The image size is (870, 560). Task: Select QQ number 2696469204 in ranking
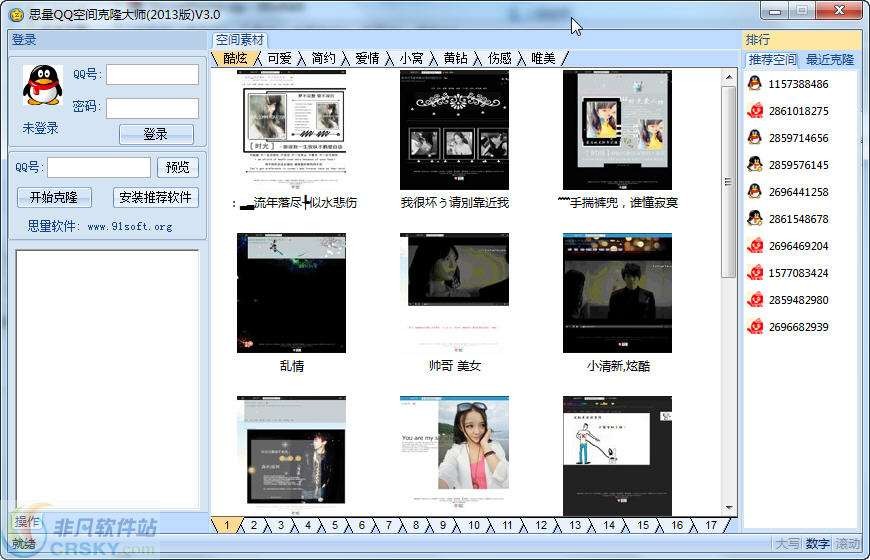click(798, 246)
